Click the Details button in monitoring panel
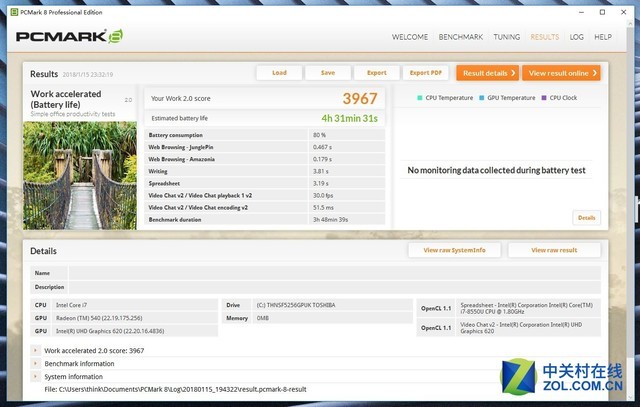Image resolution: width=640 pixels, height=407 pixels. click(587, 218)
